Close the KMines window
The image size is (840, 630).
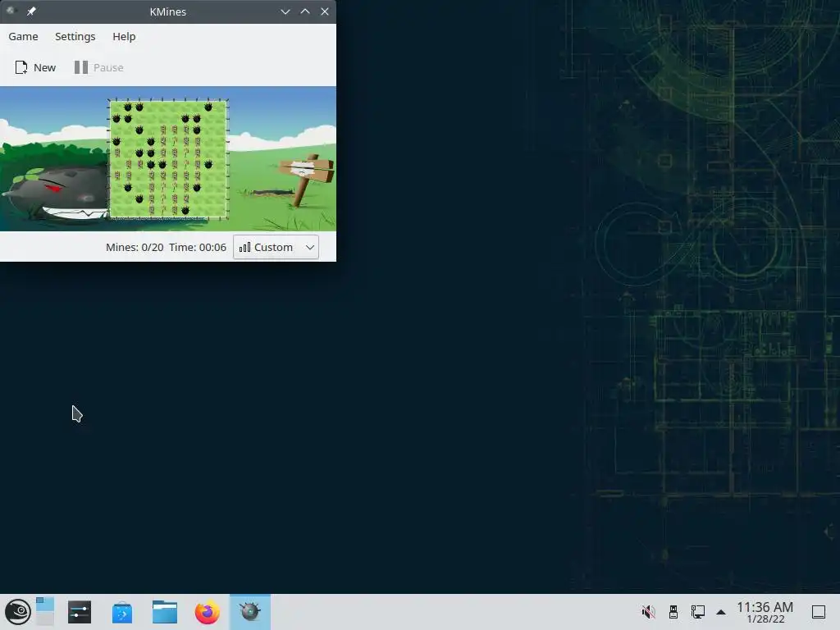pyautogui.click(x=325, y=11)
